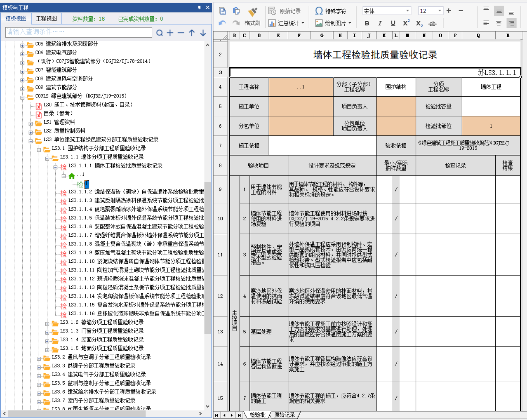
Task: Center text horizontally
Action: (x=499, y=23)
